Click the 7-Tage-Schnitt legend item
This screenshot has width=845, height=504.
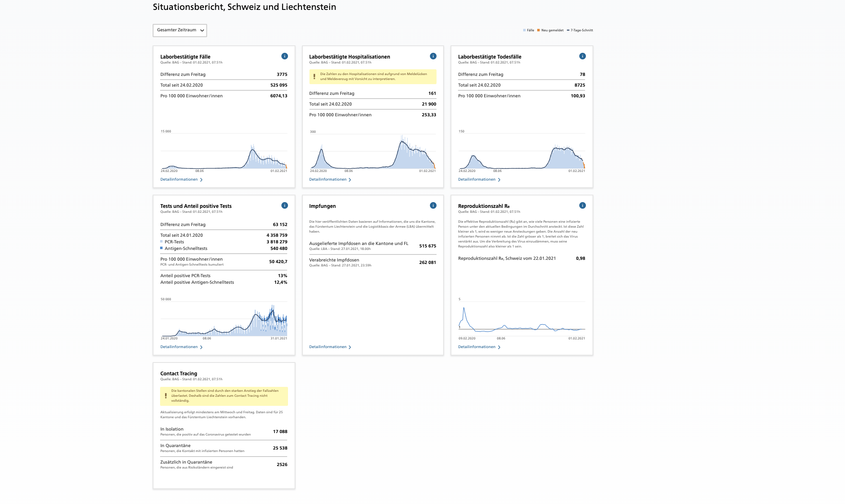[580, 30]
